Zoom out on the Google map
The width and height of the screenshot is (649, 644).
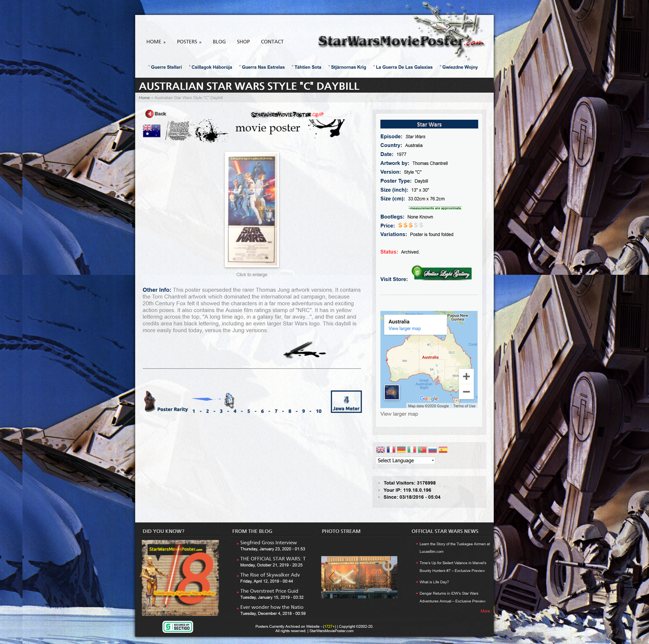point(466,392)
